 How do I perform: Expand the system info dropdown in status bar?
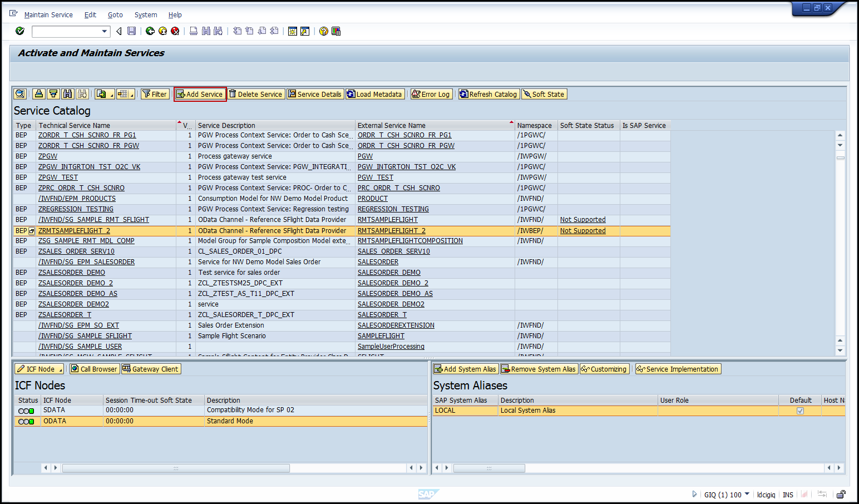pyautogui.click(x=747, y=494)
